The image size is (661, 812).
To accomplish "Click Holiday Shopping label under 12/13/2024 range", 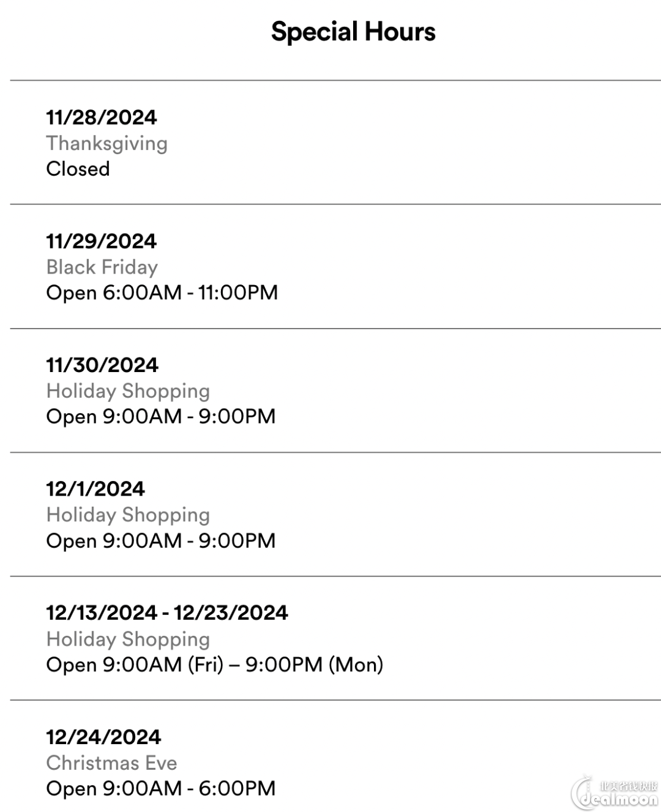I will (128, 639).
